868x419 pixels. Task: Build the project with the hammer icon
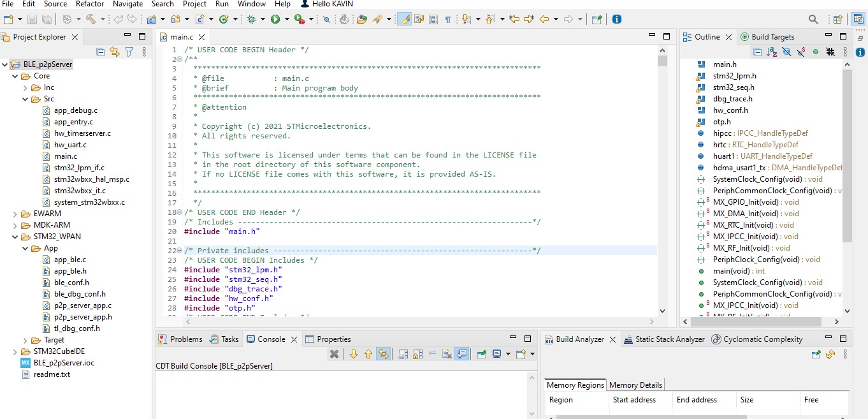coord(91,19)
